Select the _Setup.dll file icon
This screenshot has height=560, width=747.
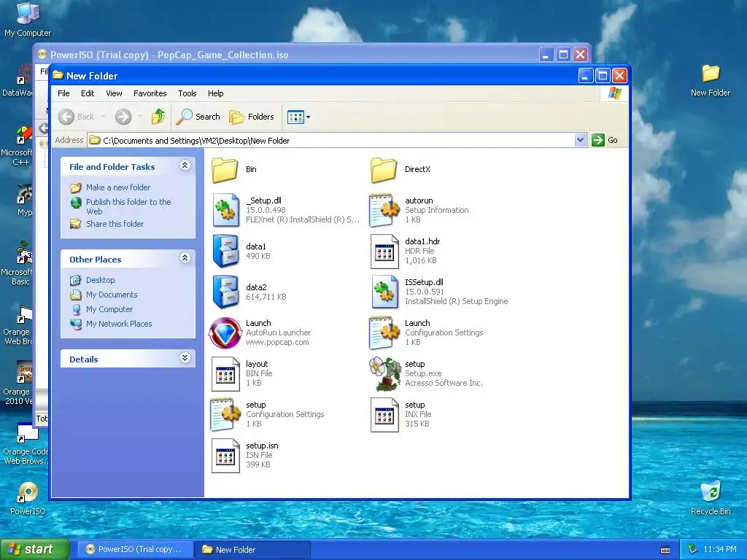pos(225,210)
